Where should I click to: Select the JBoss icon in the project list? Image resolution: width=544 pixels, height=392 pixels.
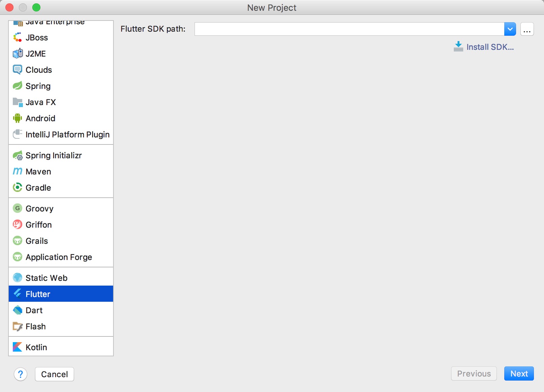point(18,37)
